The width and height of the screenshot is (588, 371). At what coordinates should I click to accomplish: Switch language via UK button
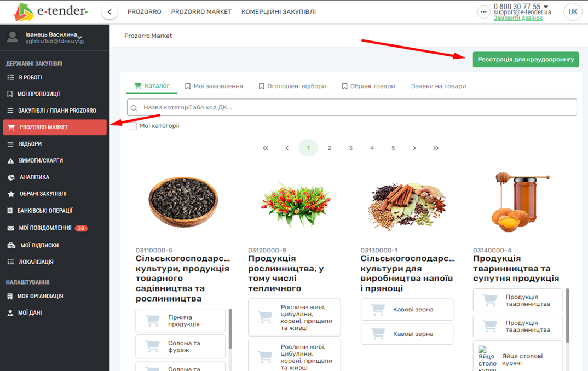(573, 12)
